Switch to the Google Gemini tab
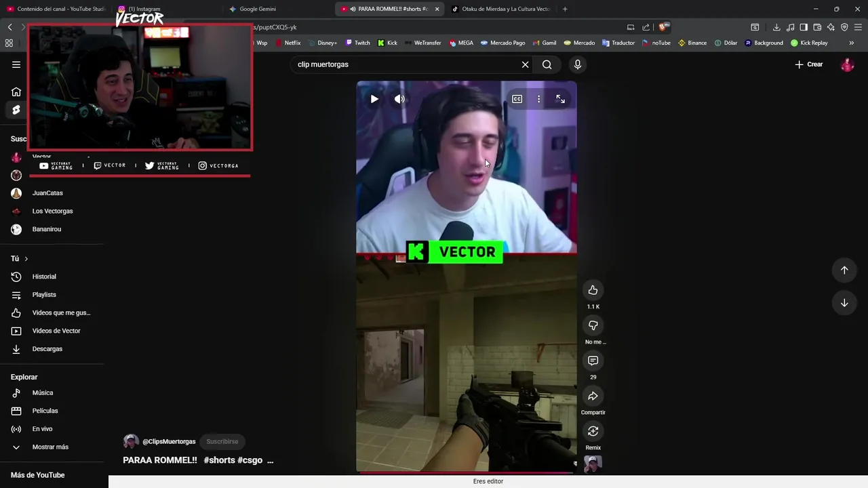 click(258, 9)
